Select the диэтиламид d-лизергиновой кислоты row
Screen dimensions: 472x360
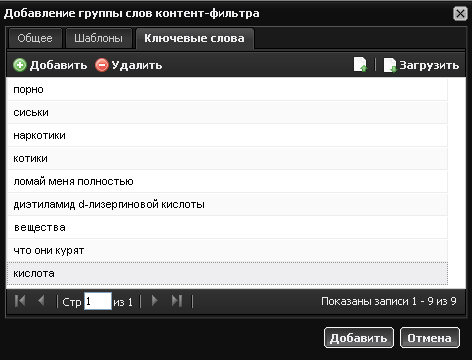[227, 204]
